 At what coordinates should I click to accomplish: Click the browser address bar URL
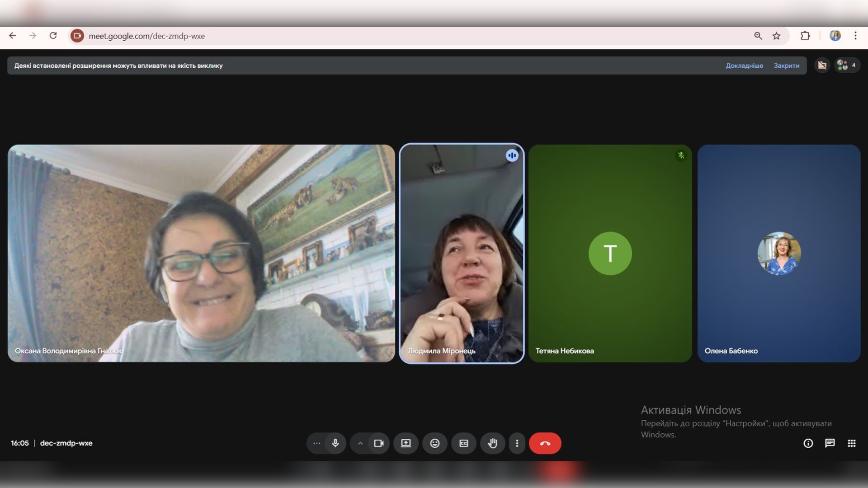tap(146, 36)
